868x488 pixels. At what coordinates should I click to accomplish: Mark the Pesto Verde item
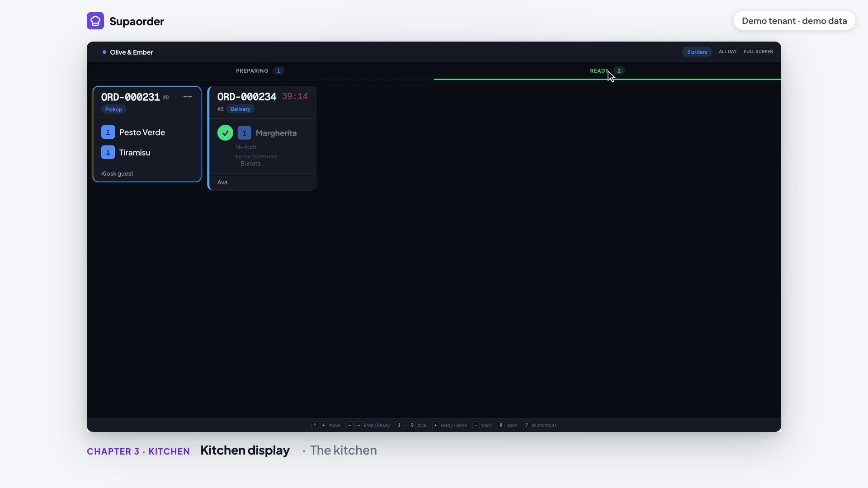[142, 132]
